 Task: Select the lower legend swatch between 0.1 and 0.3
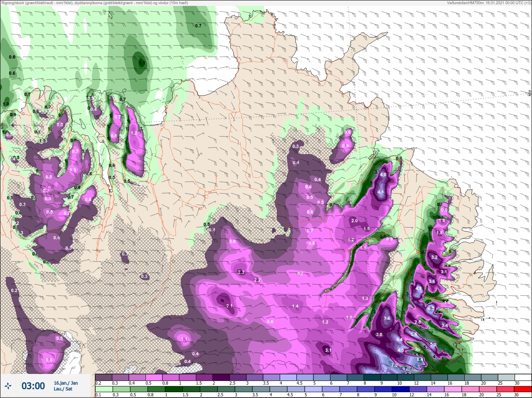pos(103,389)
